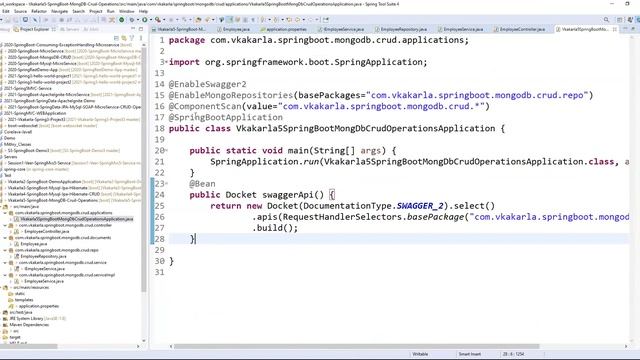
Task: Click SWAGGER_2 constant on line 25
Action: click(x=420, y=206)
